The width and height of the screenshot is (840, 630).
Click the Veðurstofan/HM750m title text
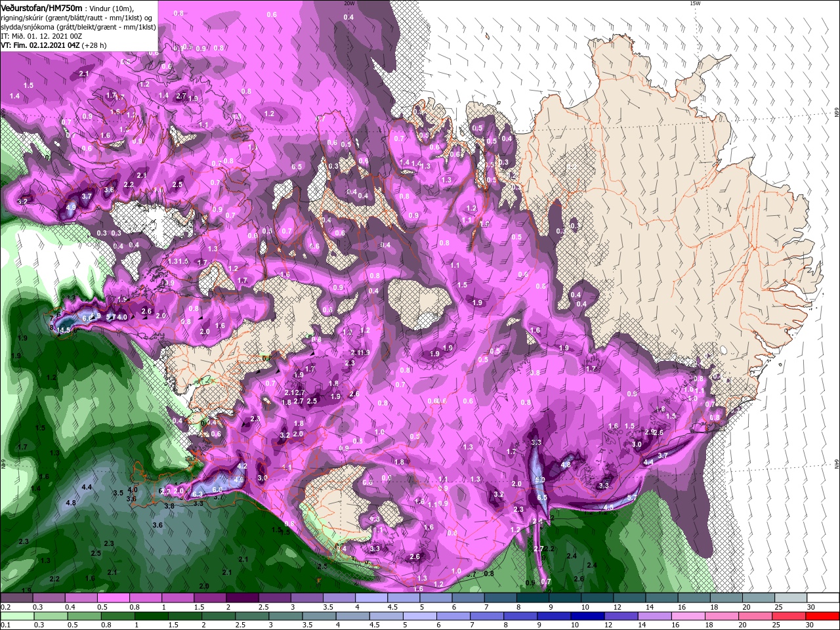(x=41, y=8)
